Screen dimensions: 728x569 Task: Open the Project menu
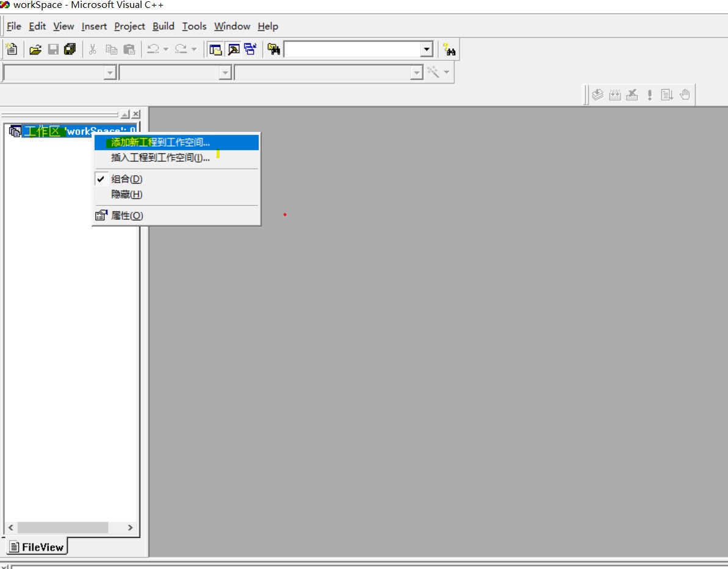point(129,26)
